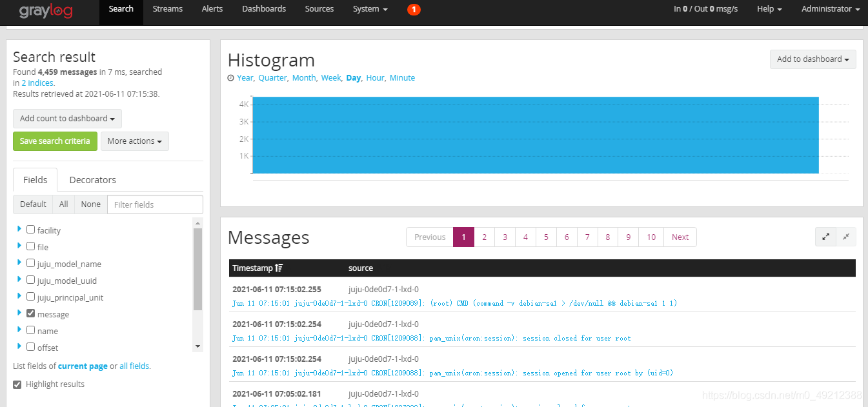This screenshot has width=868, height=407.
Task: Enable the juju_principal_unit field checkbox
Action: (30, 296)
